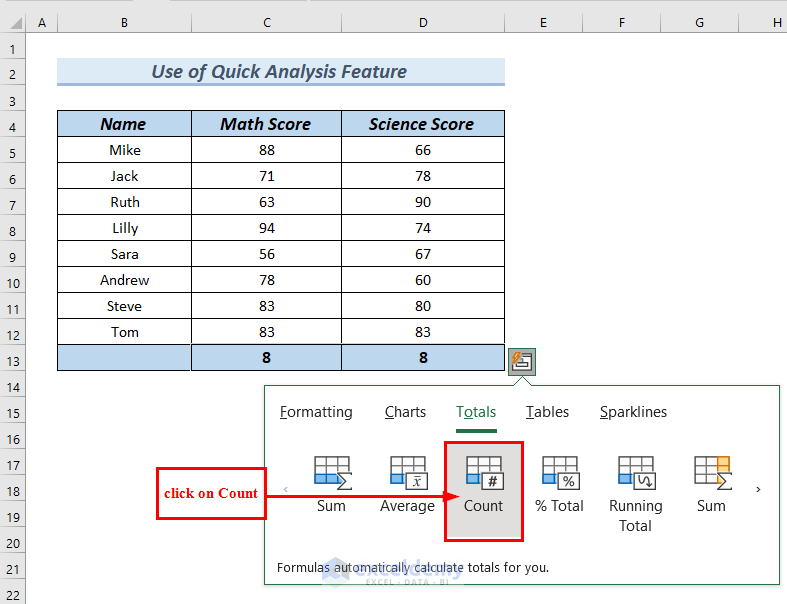Click the Science Score count cell in row 13
The width and height of the screenshot is (787, 604).
[423, 357]
